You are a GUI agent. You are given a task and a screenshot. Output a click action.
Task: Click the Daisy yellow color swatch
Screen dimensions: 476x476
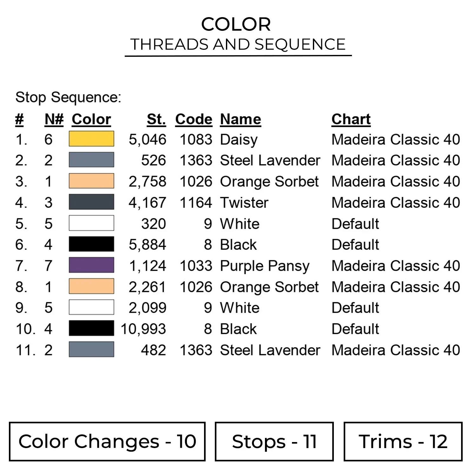pyautogui.click(x=91, y=139)
